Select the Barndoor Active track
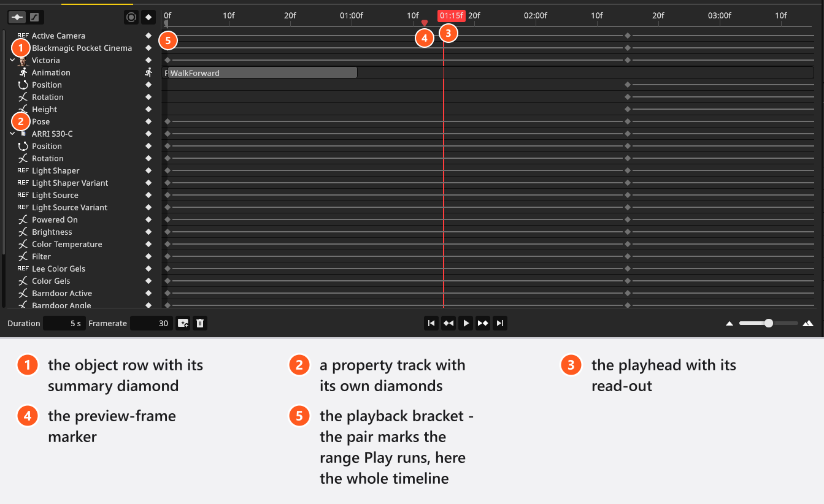Viewport: 824px width, 504px height. (81, 293)
